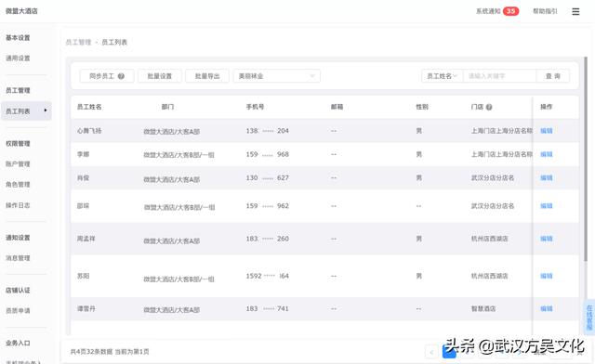Open the hamburger menu in top bar
Viewport: 595px width, 364px height.
point(575,11)
